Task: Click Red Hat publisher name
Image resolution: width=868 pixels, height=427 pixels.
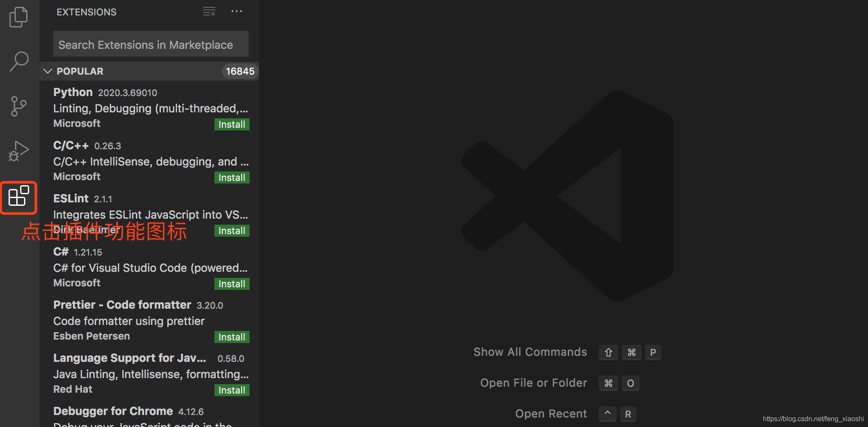Action: point(73,389)
